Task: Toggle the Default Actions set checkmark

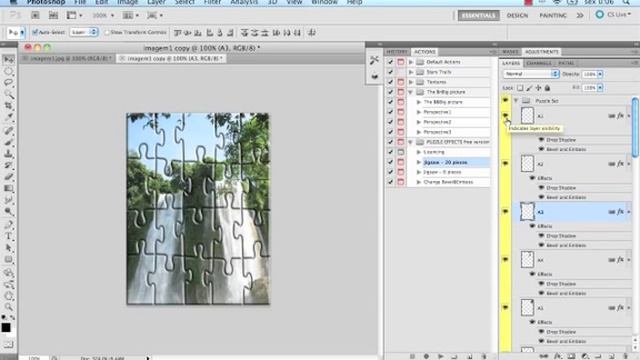Action: (x=390, y=62)
